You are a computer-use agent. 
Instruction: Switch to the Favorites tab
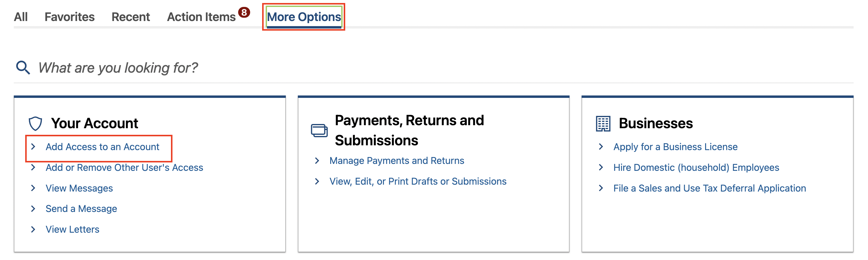click(x=69, y=17)
